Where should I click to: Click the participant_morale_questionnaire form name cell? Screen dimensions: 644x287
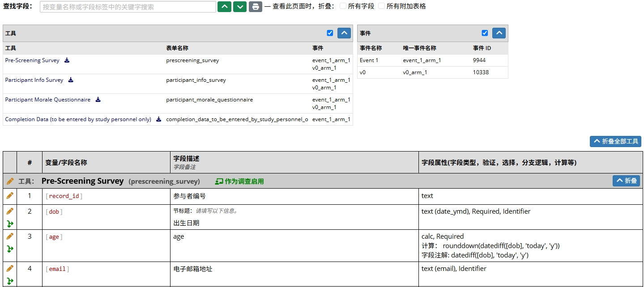(209, 100)
